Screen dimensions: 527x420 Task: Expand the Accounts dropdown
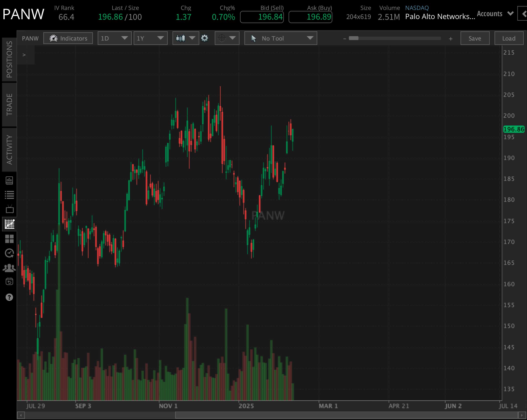pyautogui.click(x=495, y=14)
